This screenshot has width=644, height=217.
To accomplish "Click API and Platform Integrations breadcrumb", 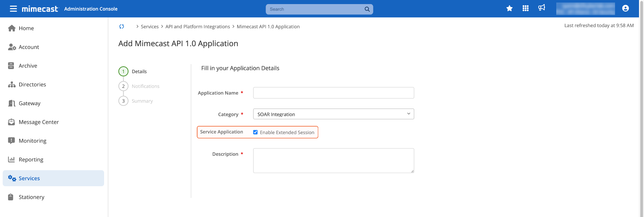I will (x=197, y=27).
